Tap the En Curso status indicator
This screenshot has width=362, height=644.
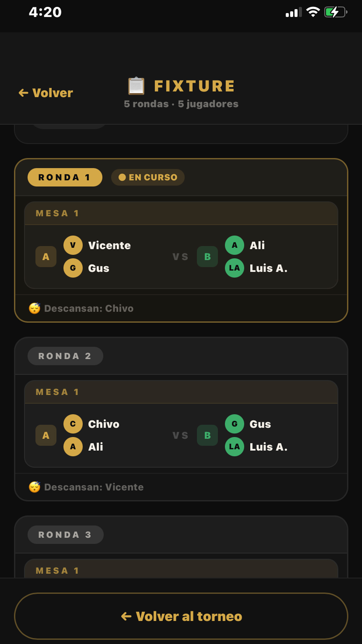[148, 177]
